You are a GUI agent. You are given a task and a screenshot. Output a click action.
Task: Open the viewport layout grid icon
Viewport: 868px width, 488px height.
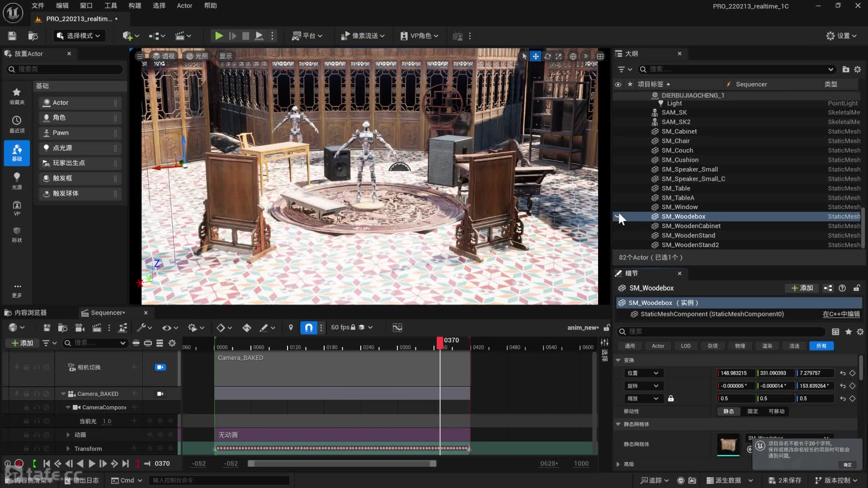coord(600,56)
